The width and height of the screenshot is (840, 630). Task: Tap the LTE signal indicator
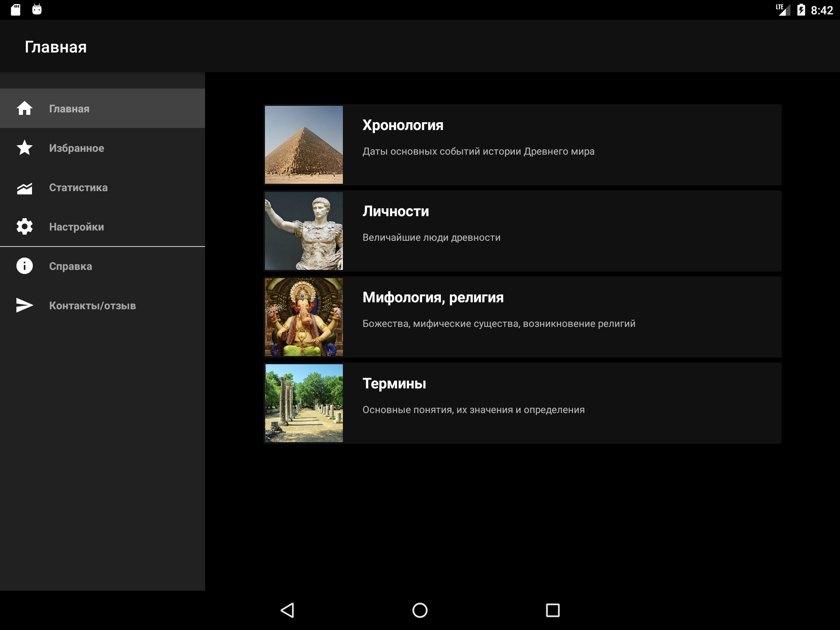tap(783, 9)
